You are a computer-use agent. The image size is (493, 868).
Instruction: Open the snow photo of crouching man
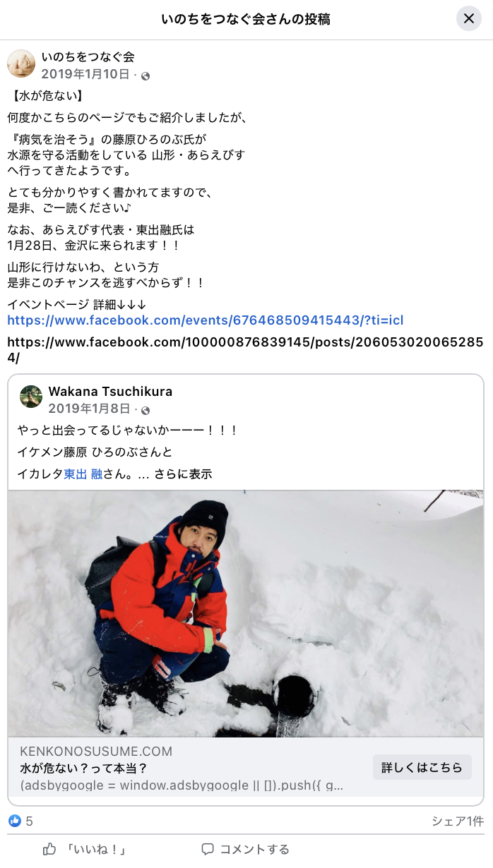246,614
